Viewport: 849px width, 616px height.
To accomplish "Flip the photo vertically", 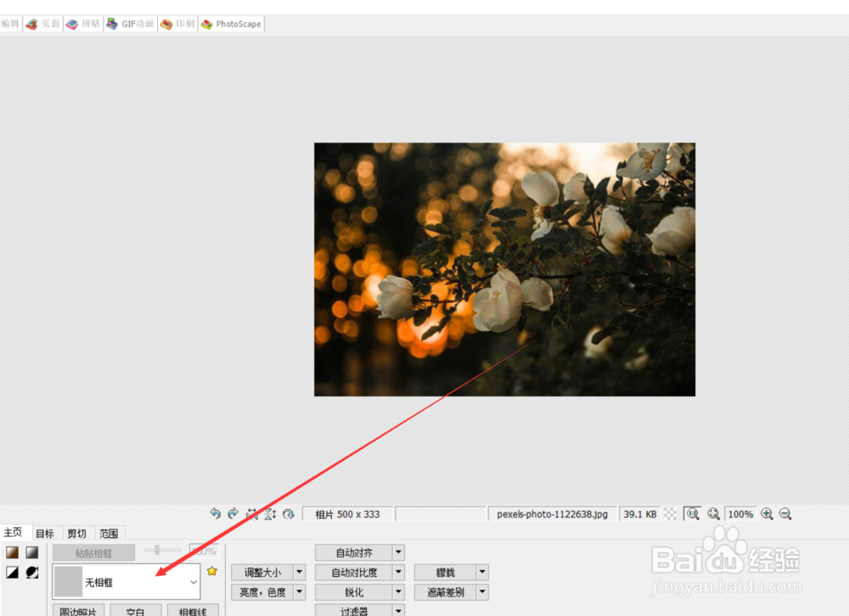I will (x=270, y=513).
